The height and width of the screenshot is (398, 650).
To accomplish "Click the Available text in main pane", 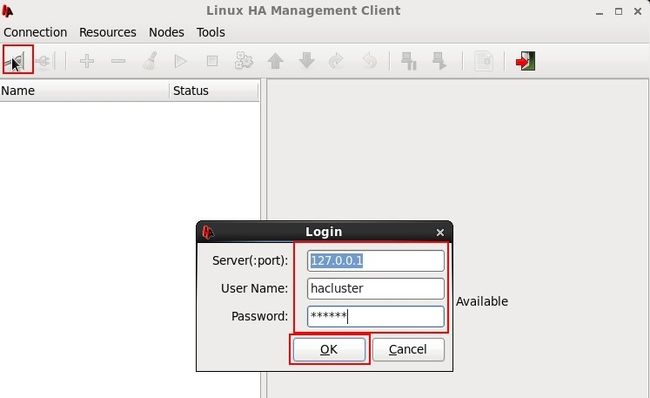I will click(482, 301).
